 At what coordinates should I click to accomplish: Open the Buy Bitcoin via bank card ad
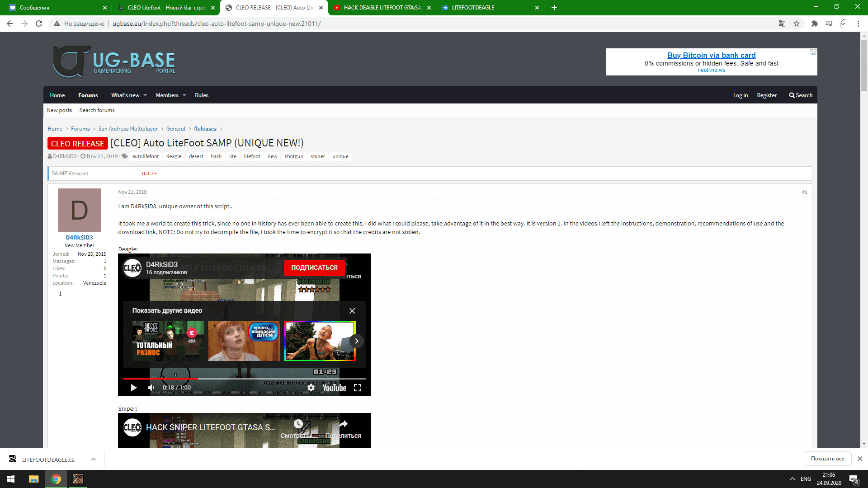(711, 55)
